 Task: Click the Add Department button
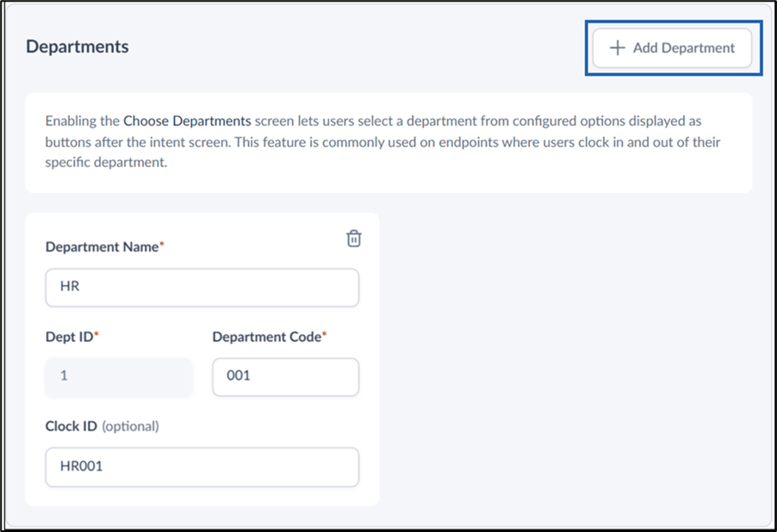[672, 48]
